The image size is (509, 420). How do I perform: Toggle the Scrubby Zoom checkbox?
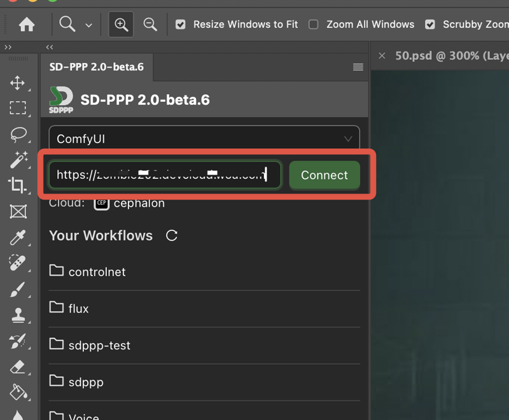430,24
